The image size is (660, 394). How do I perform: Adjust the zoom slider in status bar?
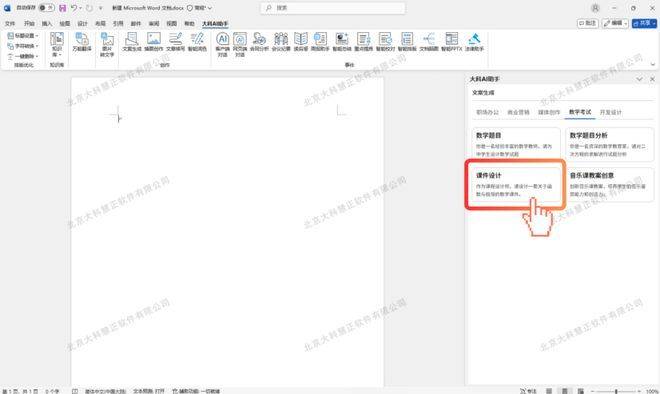point(616,391)
